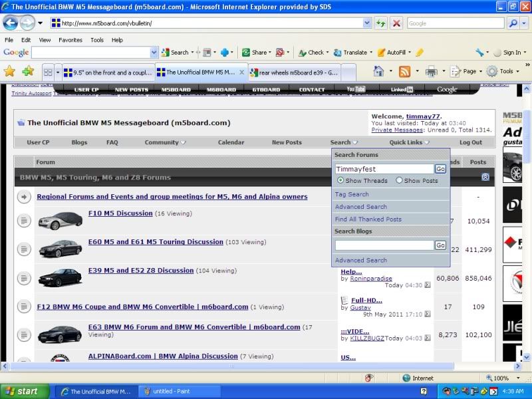Open the File menu
The image size is (532, 399).
pos(9,40)
